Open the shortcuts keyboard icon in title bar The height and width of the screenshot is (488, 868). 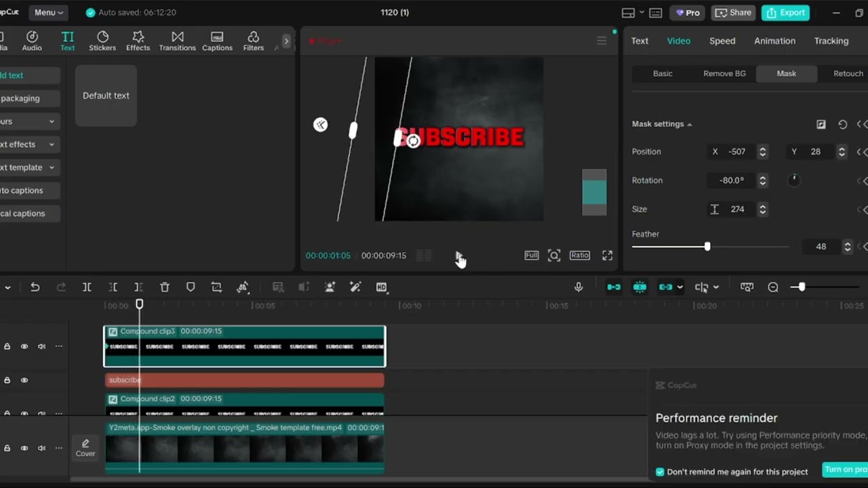(655, 13)
